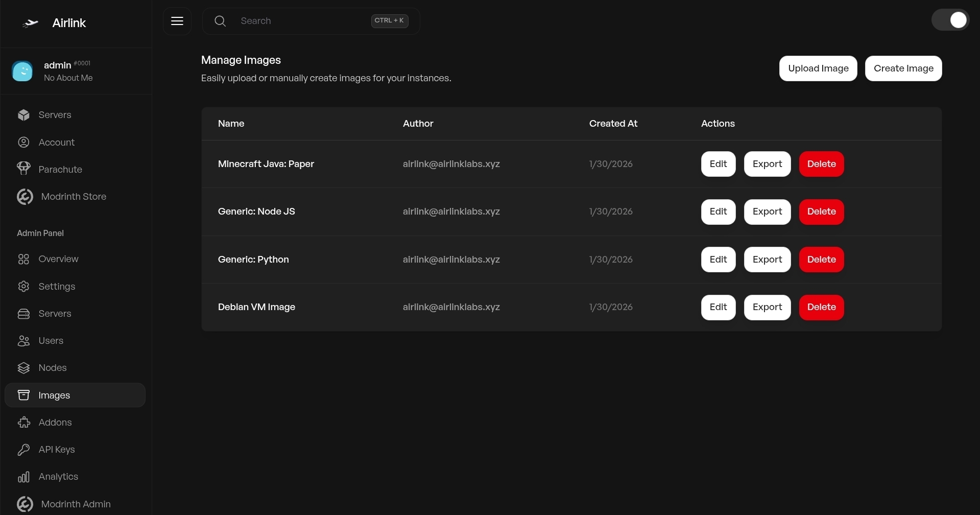Click the Analytics bar chart icon
Image resolution: width=980 pixels, height=515 pixels.
point(23,477)
